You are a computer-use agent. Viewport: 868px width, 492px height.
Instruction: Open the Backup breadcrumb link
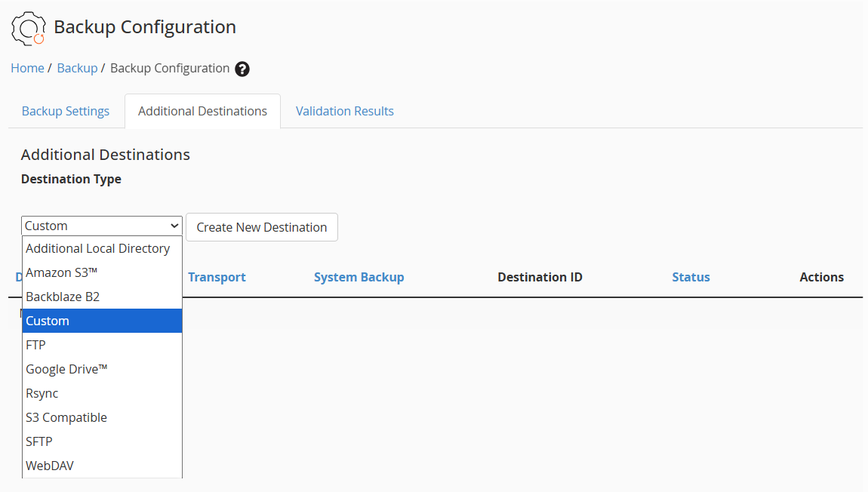tap(77, 68)
